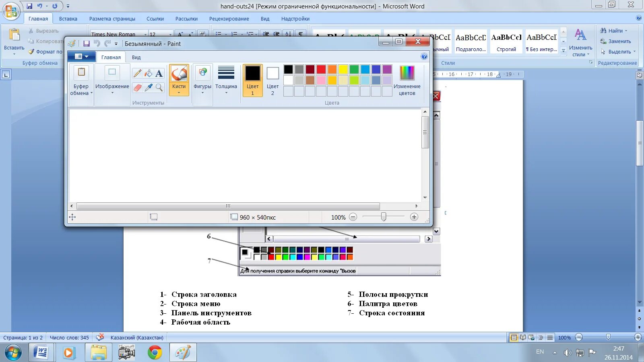Select the Magnifier tool in Paint
Screen dimensions: 644x362
[x=159, y=87]
